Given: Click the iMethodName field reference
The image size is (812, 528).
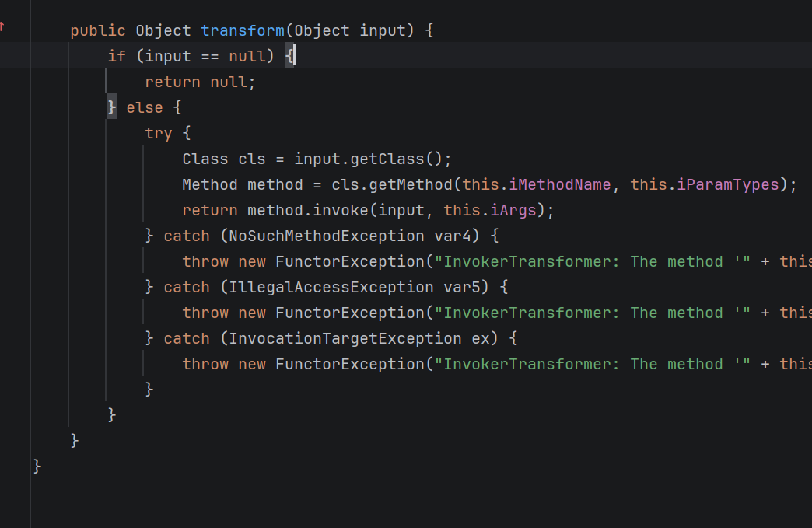Looking at the screenshot, I should tap(560, 185).
